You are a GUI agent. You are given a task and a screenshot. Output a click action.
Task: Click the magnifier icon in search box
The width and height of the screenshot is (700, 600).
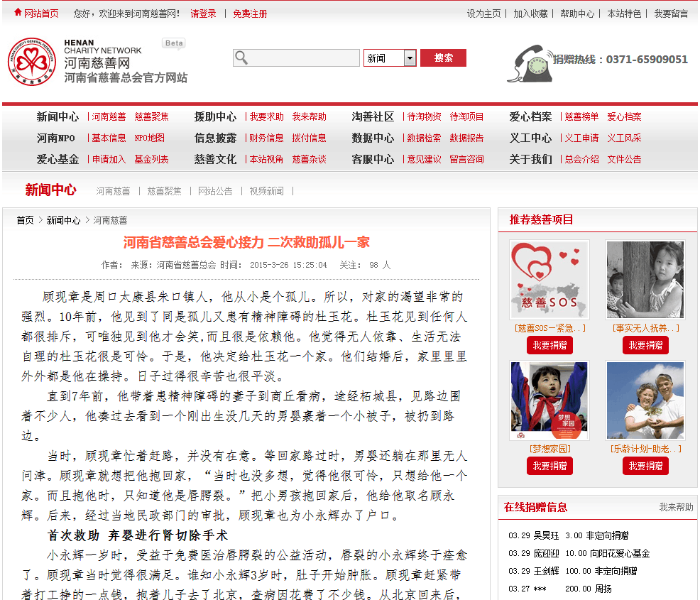coord(241,58)
